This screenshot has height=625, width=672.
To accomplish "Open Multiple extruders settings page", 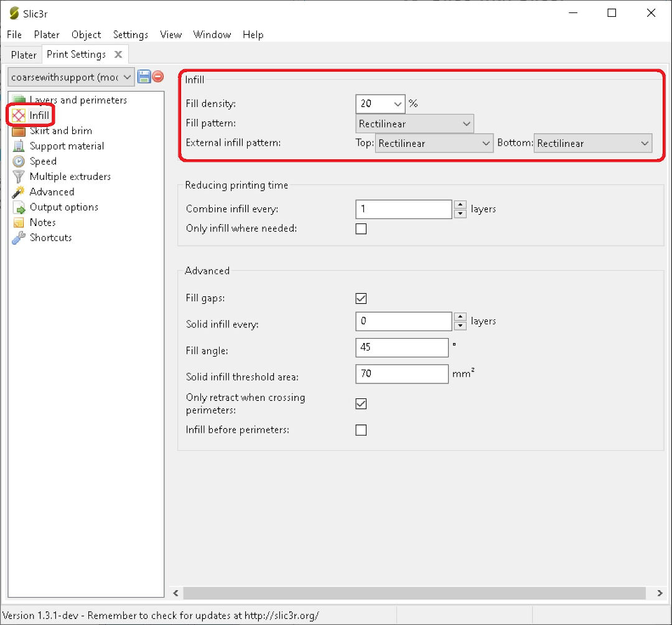I will (70, 177).
